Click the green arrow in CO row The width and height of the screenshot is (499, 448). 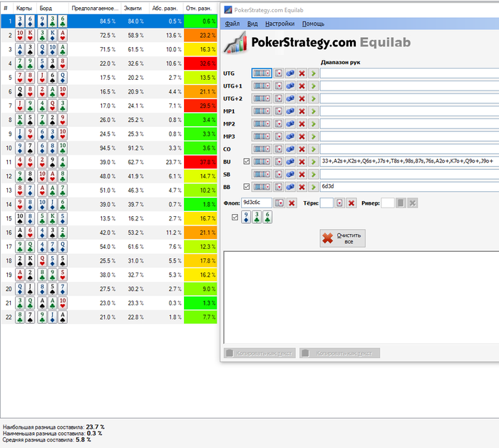[313, 149]
